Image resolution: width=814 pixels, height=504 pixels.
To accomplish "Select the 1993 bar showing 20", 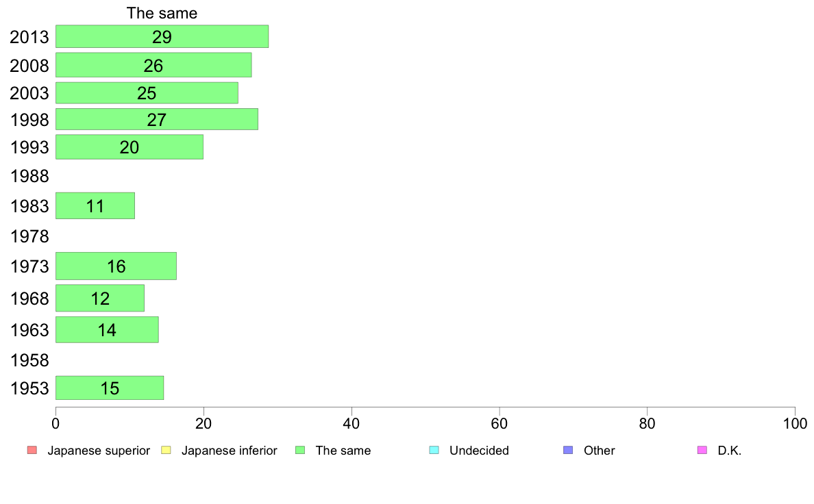I will pyautogui.click(x=129, y=147).
